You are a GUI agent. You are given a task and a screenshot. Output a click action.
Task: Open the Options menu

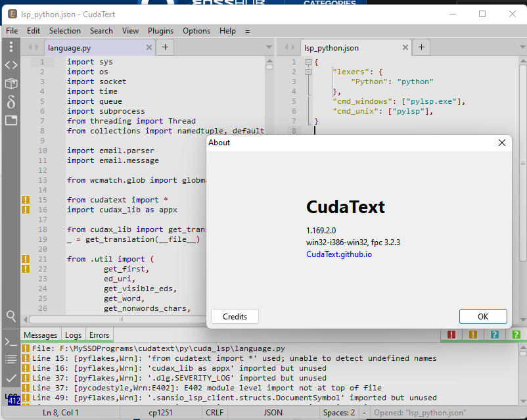tap(196, 31)
